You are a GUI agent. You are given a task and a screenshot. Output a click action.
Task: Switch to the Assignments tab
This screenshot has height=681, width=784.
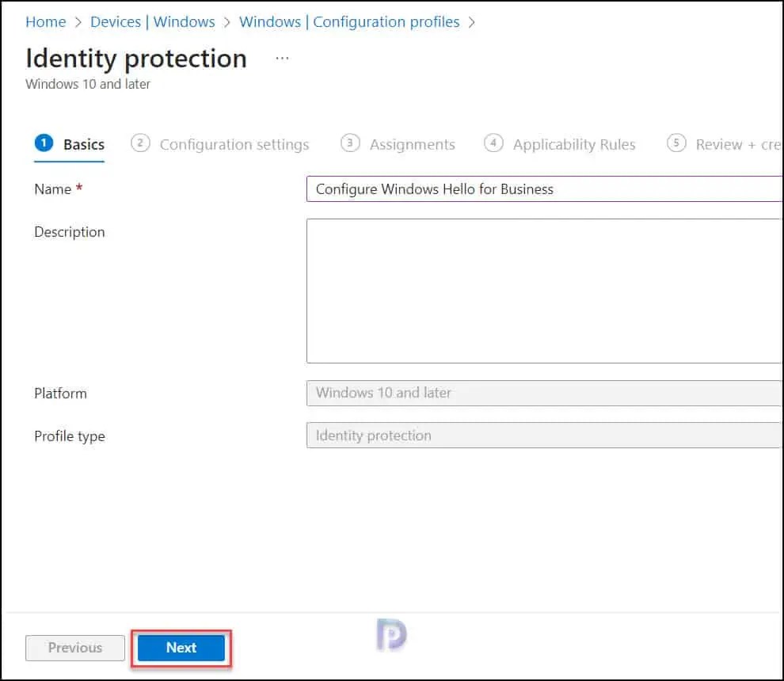[x=413, y=144]
